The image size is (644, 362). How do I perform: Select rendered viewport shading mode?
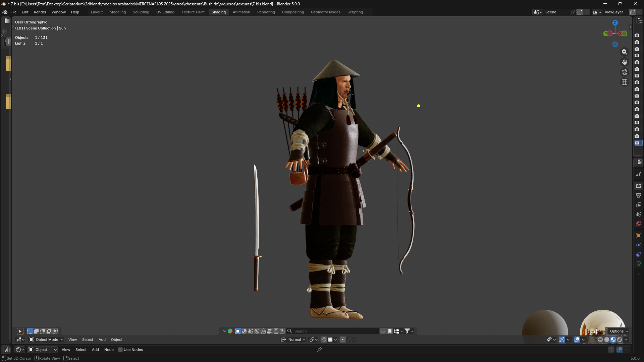(x=620, y=340)
